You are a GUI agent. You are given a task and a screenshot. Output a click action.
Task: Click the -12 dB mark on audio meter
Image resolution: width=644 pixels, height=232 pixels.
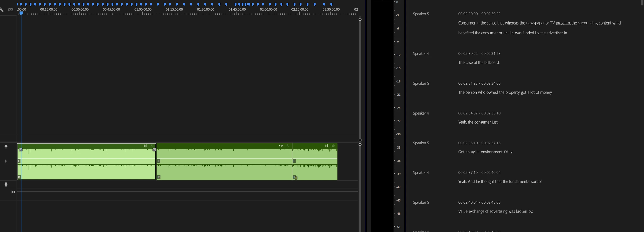pos(399,55)
